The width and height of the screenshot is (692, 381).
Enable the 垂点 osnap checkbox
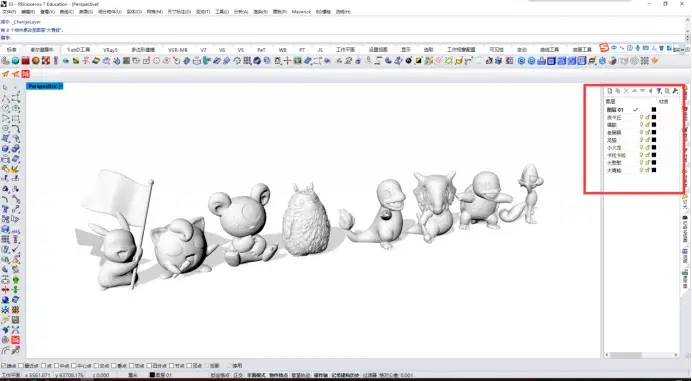114,366
